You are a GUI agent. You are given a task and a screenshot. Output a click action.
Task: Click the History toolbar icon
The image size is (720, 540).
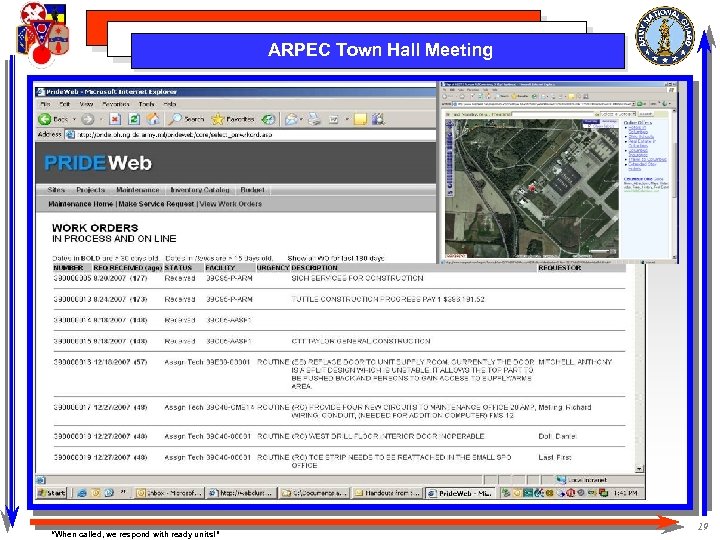point(268,119)
